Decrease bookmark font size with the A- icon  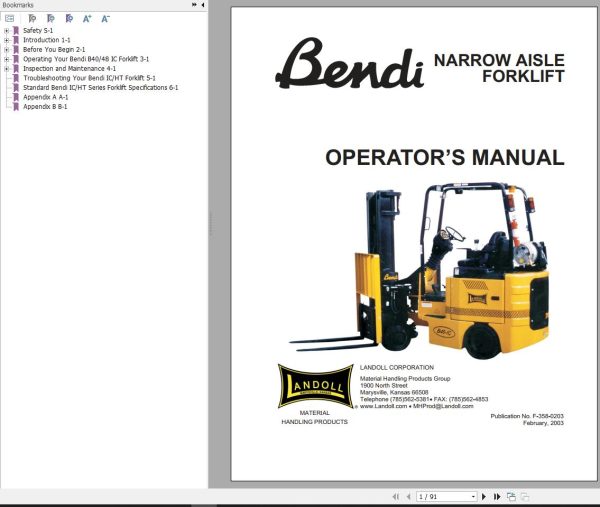[106, 18]
